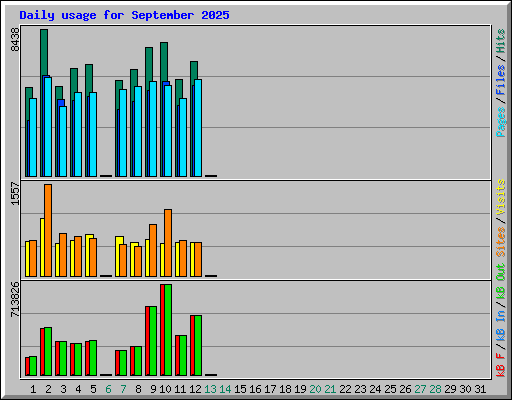The width and height of the screenshot is (512, 400).
Task: Click the 1557 visits axis value
Action: pos(15,193)
